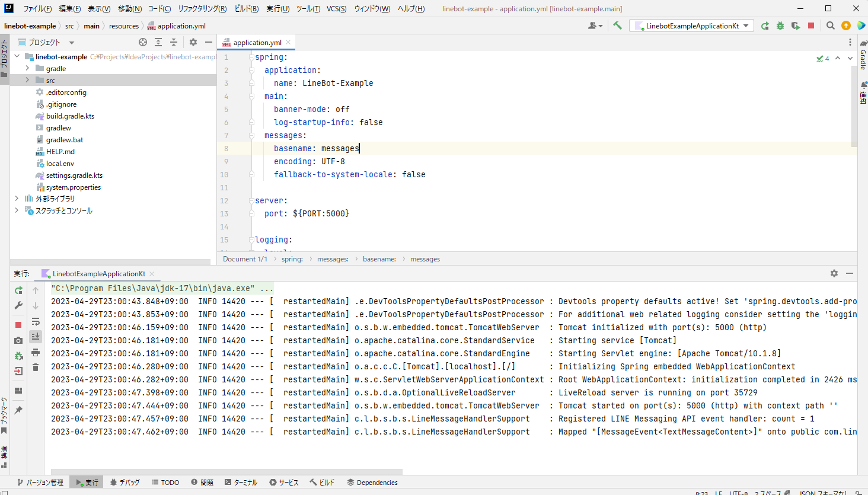868x495 pixels.
Task: Click the print console output icon
Action: (36, 352)
